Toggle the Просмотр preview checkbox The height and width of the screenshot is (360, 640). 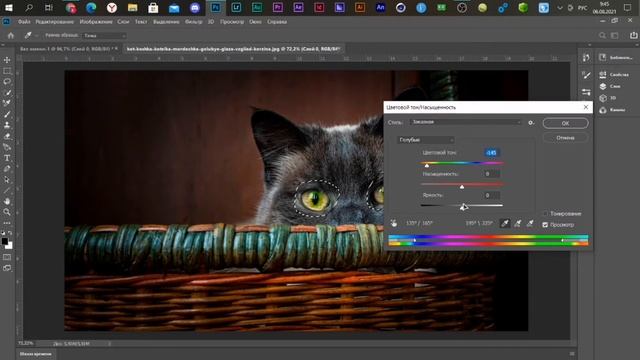[545, 225]
